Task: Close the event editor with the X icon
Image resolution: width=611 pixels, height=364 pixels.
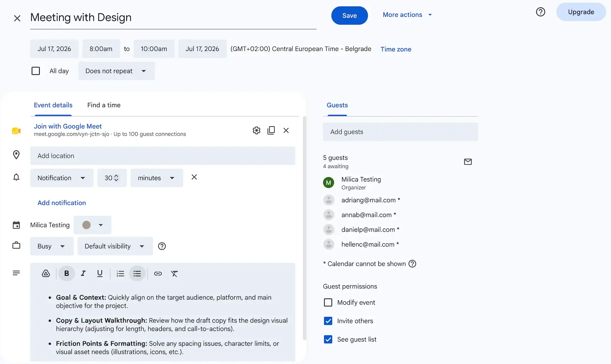Action: (17, 18)
